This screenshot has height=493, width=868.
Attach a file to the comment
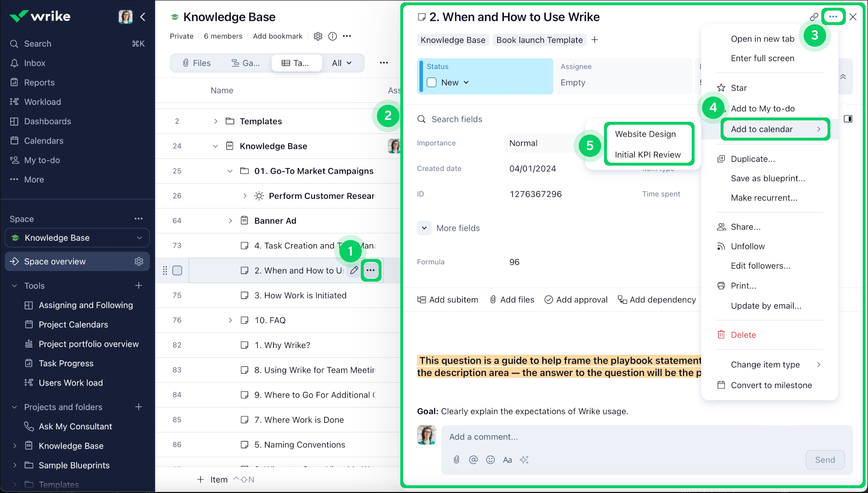coord(457,460)
